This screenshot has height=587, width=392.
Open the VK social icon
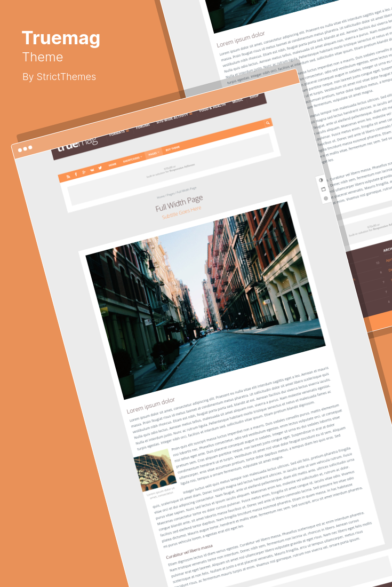(x=92, y=170)
